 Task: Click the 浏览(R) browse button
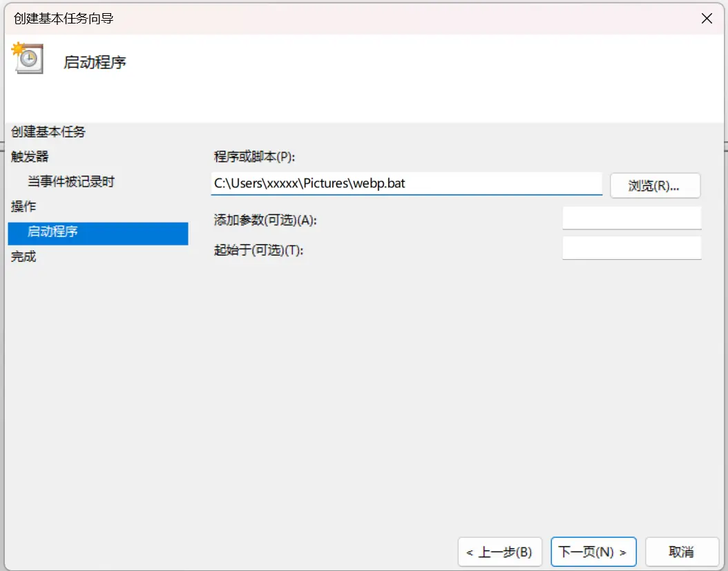[654, 185]
